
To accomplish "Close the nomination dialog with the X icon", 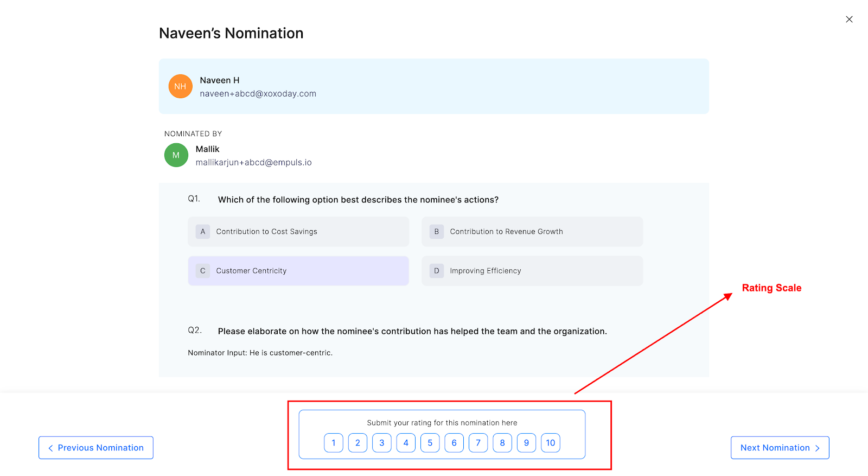I will pos(849,20).
